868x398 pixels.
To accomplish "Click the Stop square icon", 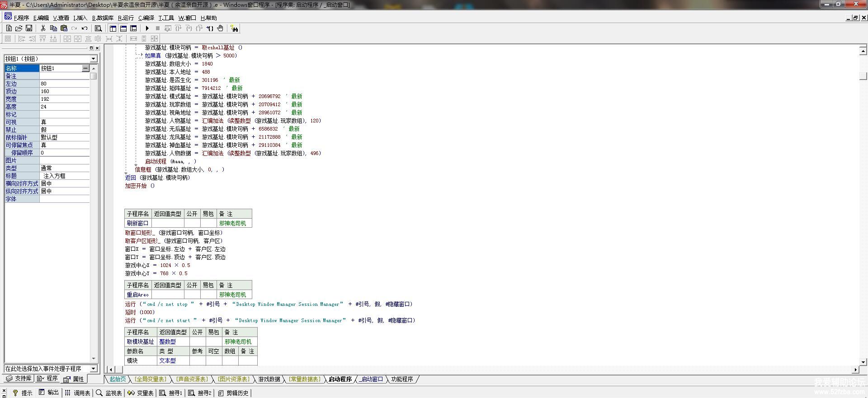I will click(x=158, y=28).
